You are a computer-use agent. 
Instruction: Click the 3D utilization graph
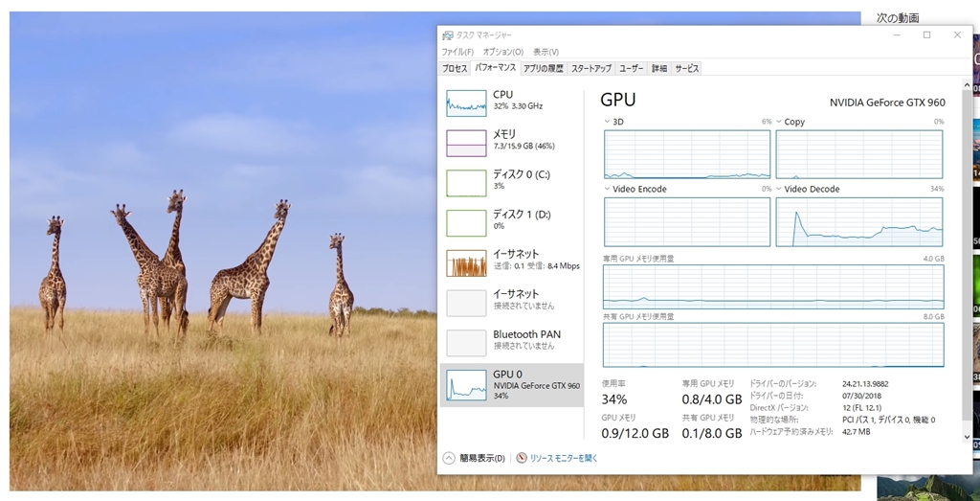pyautogui.click(x=687, y=154)
